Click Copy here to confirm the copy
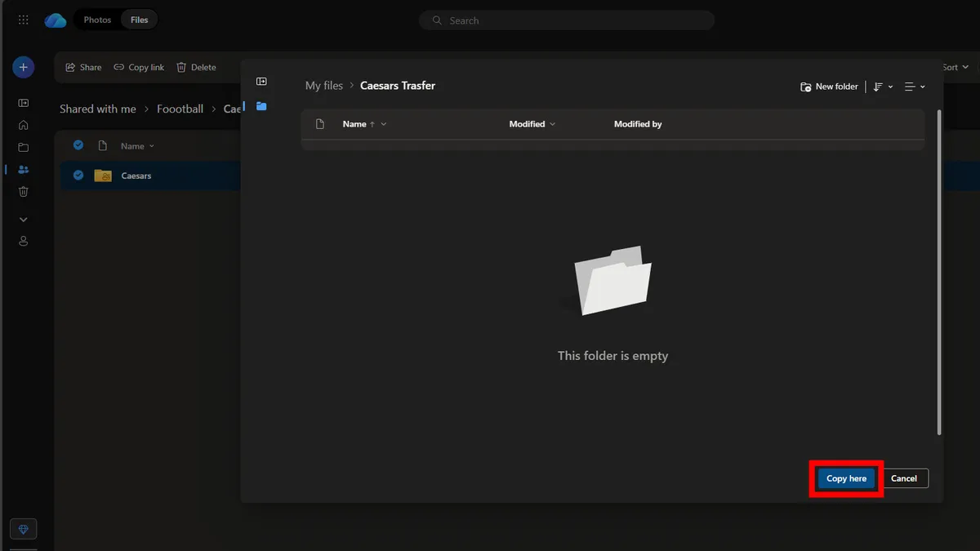 pyautogui.click(x=846, y=478)
